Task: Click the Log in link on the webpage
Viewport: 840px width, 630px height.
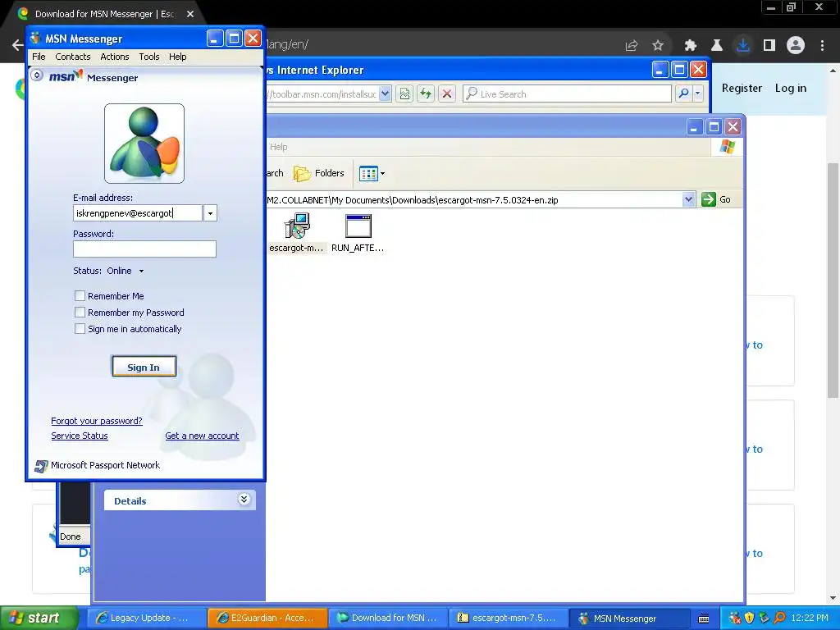Action: tap(790, 89)
